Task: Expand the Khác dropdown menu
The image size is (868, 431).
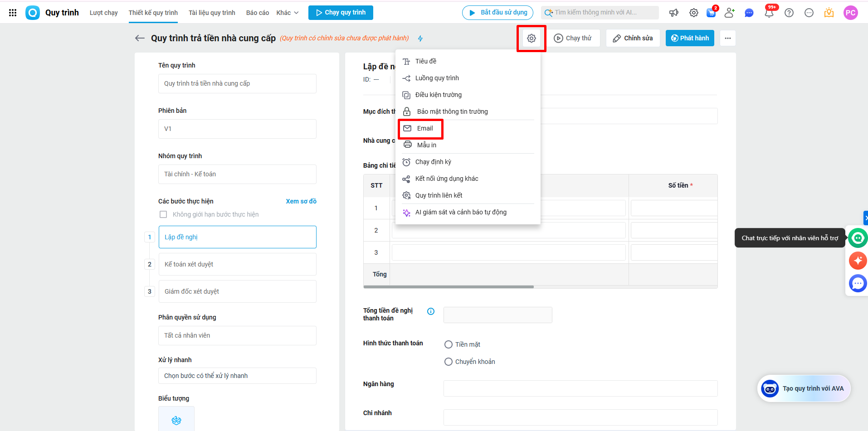Action: tap(288, 13)
